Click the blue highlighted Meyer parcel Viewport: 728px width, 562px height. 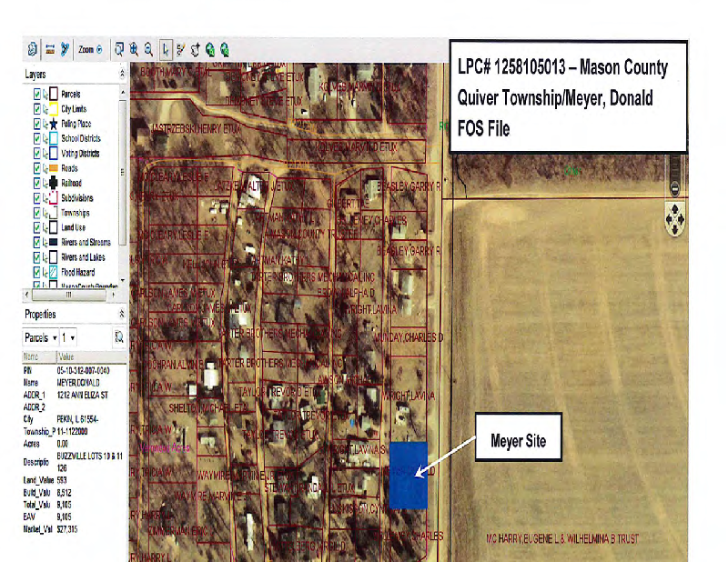tap(408, 475)
